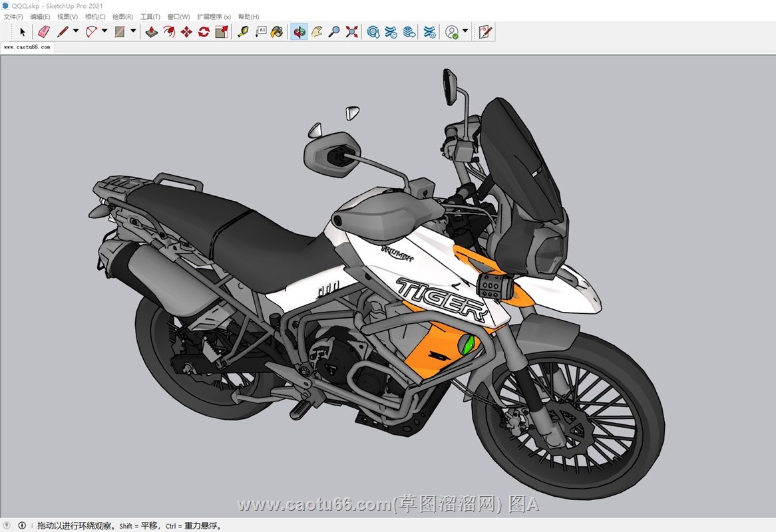Image resolution: width=776 pixels, height=532 pixels.
Task: Activate the pink Eraser tool
Action: pos(44,32)
